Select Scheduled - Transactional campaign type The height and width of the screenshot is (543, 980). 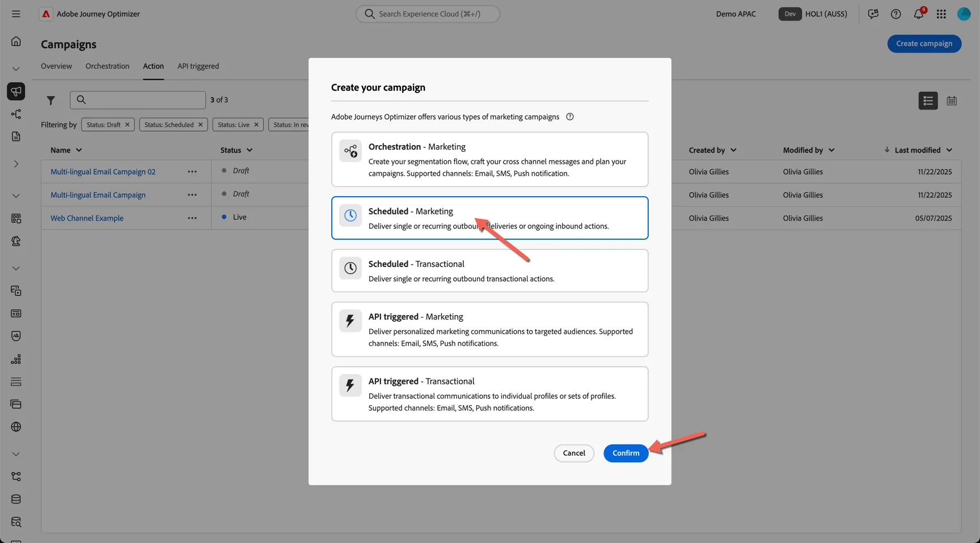489,270
